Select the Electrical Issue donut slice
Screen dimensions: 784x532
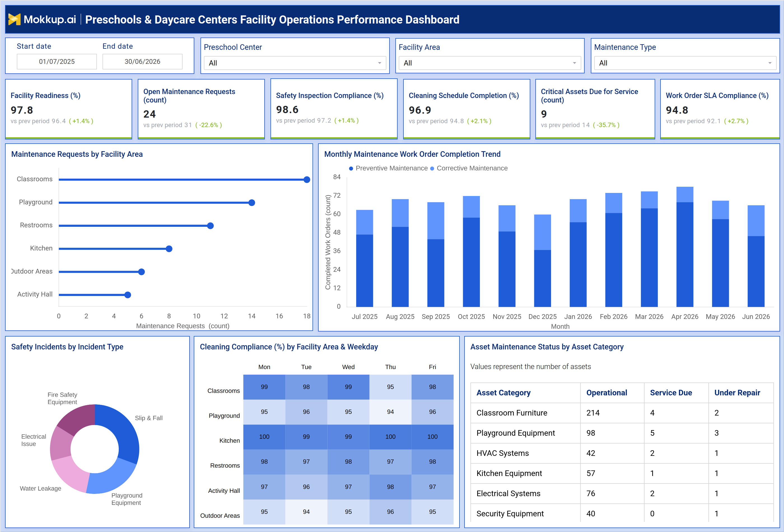(x=61, y=444)
